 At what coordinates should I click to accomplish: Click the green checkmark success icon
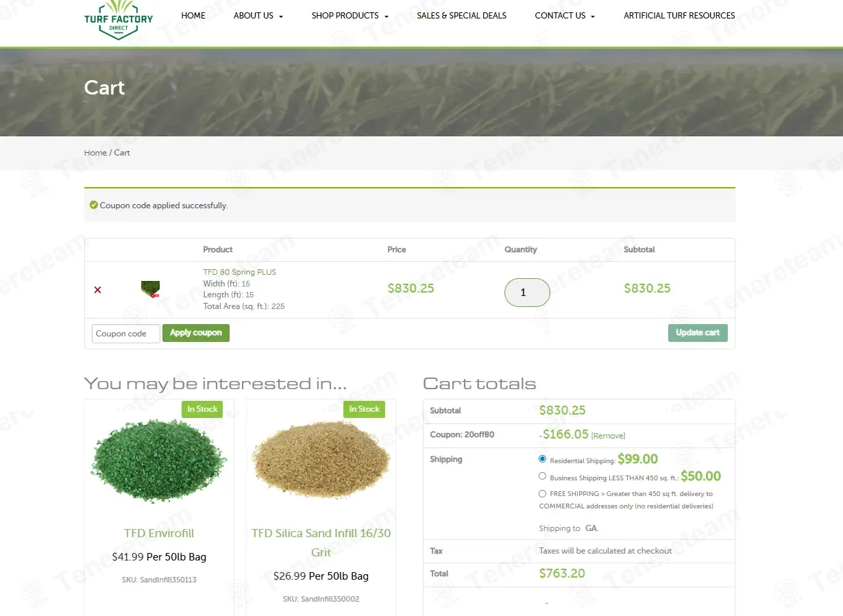pyautogui.click(x=94, y=205)
